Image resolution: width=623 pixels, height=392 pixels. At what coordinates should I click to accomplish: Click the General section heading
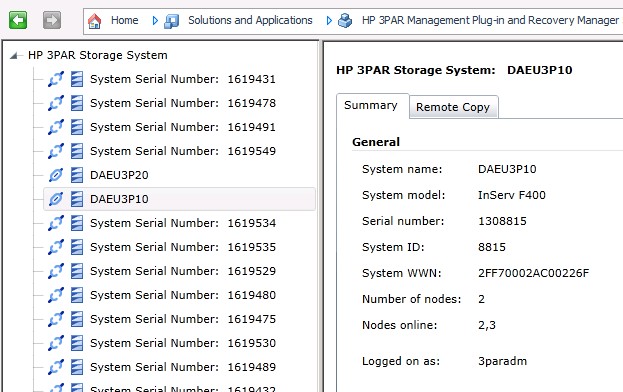tap(376, 142)
